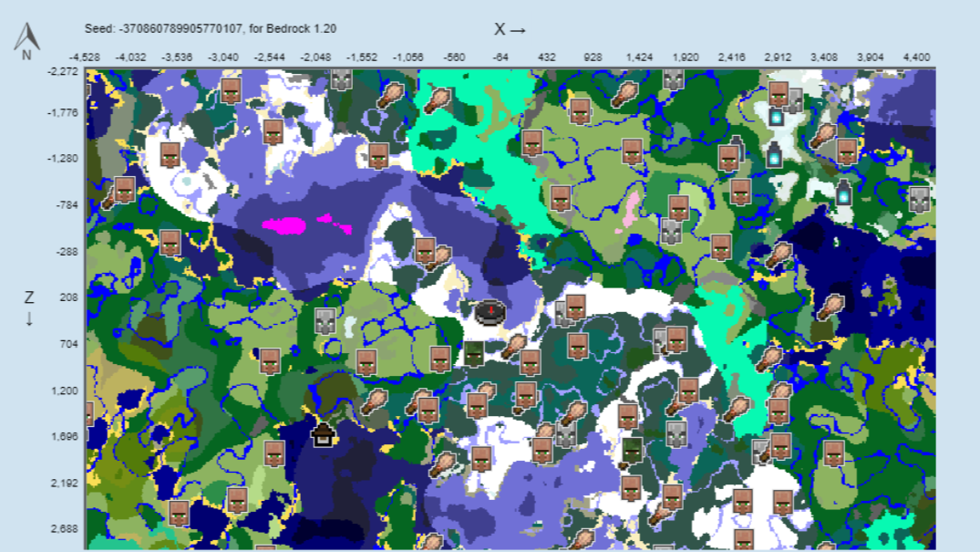Select the Ancient City lantern in the top-right snow biome
980x552 pixels.
[x=775, y=117]
